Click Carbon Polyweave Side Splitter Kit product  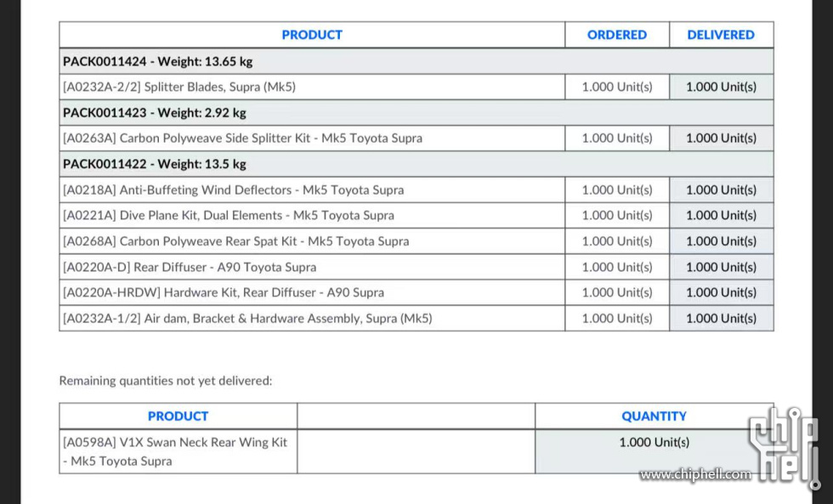pyautogui.click(x=242, y=138)
